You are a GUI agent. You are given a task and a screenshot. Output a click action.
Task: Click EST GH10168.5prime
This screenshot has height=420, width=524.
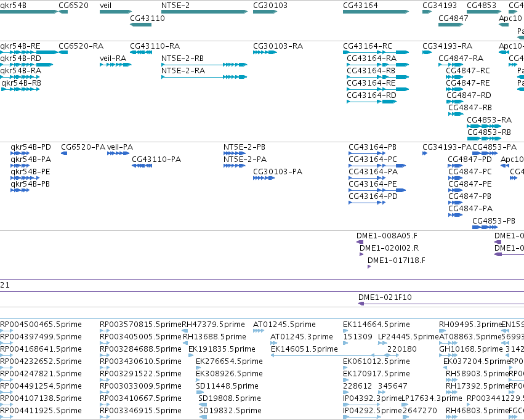pyautogui.click(x=448, y=355)
